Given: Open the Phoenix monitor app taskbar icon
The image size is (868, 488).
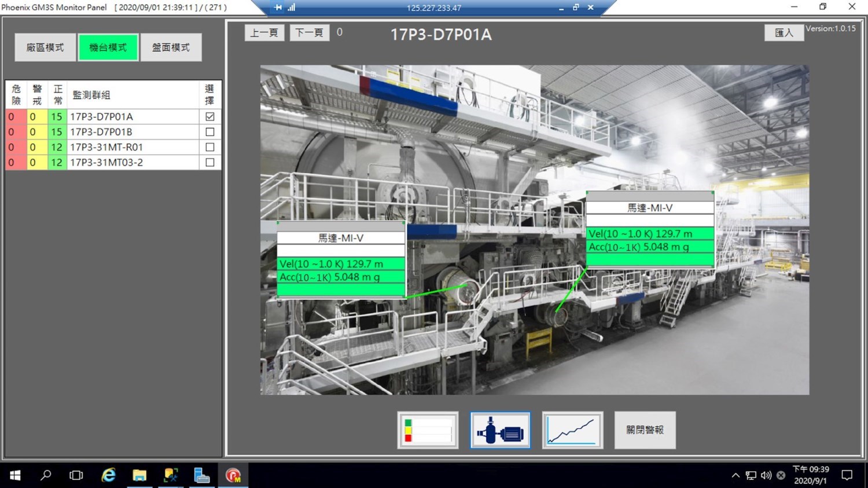Looking at the screenshot, I should tap(233, 475).
